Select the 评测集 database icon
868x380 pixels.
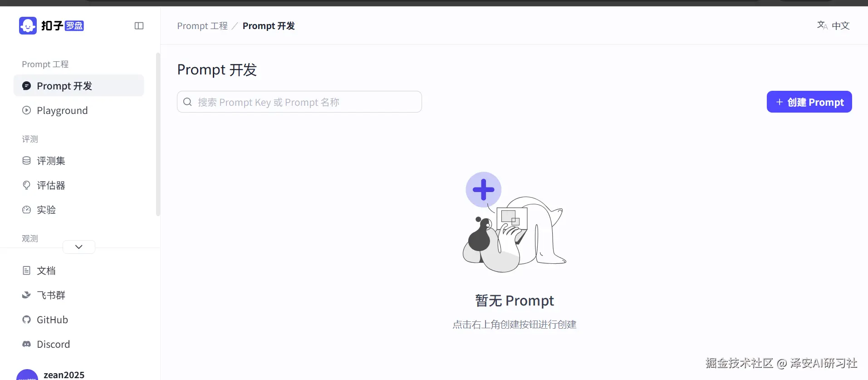coord(27,161)
